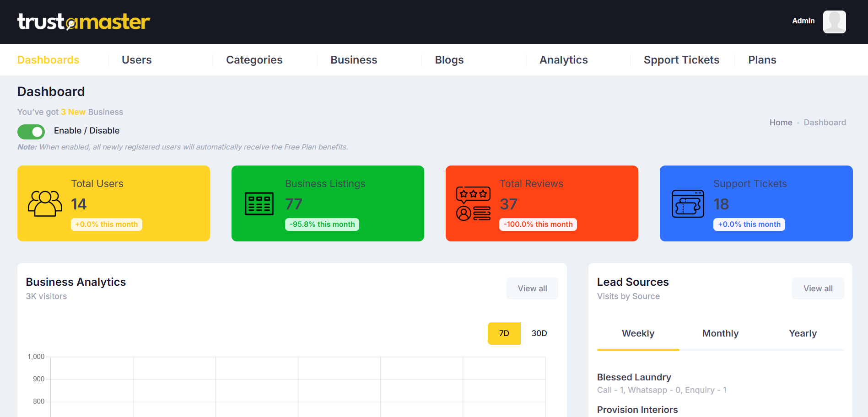Click the Total Reviews star rating icon
This screenshot has height=417, width=868.
473,203
